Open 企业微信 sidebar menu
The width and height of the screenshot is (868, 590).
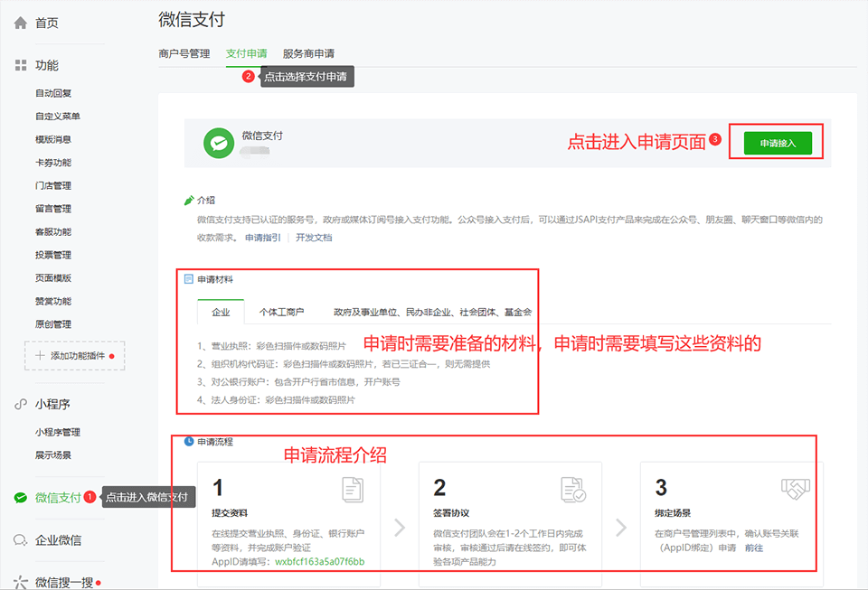coord(58,540)
